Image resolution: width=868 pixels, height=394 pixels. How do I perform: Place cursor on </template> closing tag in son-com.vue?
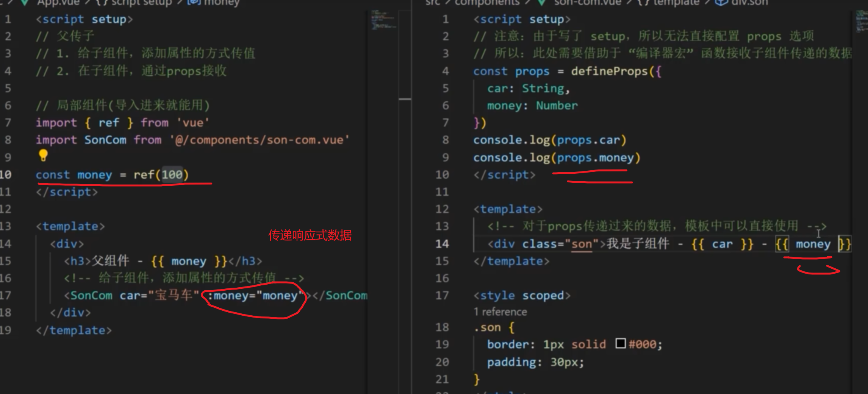coord(511,261)
